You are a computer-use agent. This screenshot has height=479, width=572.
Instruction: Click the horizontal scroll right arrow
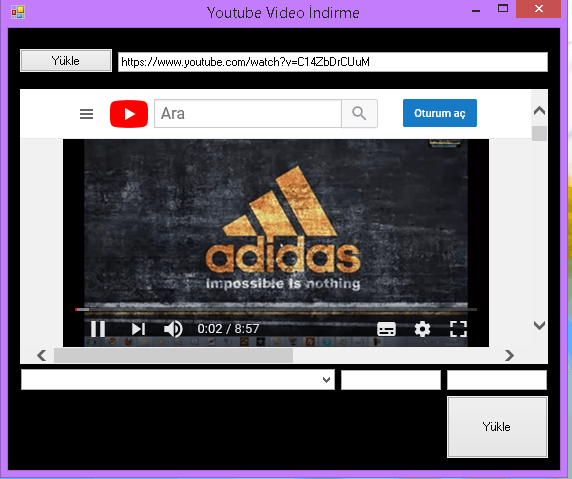coord(509,355)
